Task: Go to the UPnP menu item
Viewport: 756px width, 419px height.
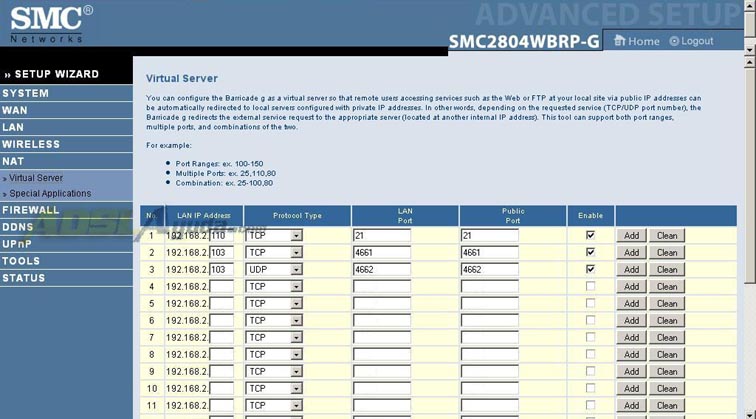Action: pos(66,244)
